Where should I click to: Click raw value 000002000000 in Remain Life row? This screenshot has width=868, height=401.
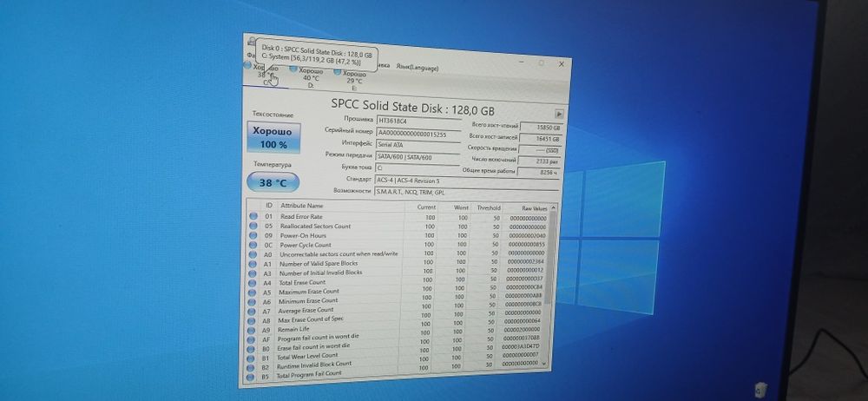coord(521,330)
